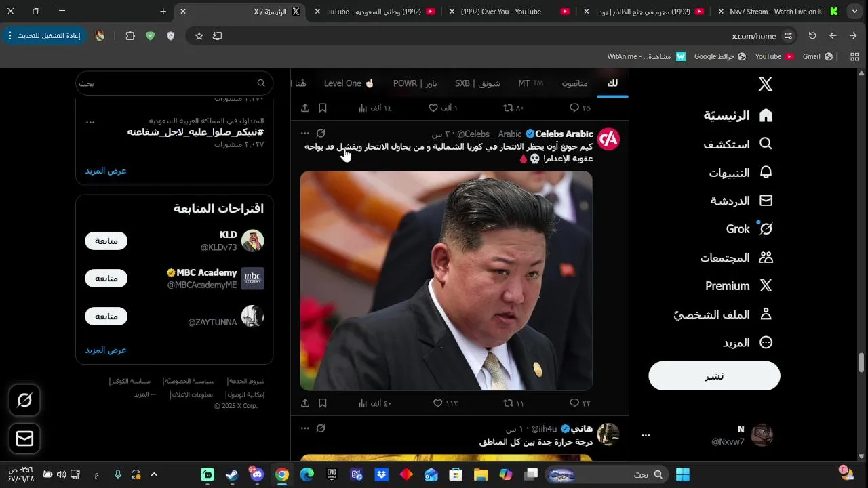Open trending hashtag #نبيكم_صلوا_عليه_لاجل_شفاعته
This screenshot has height=488, width=868.
[x=195, y=132]
